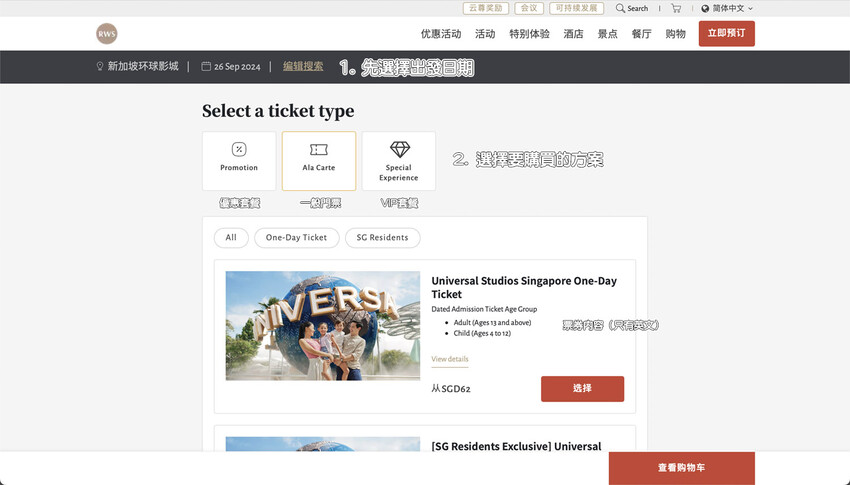Open the shopping cart icon
This screenshot has height=485, width=850.
coord(676,8)
